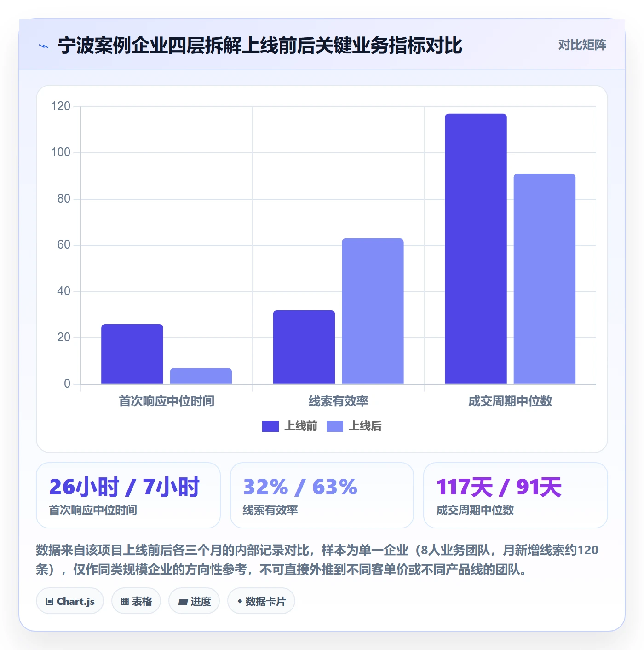
Task: Click the 60 y-axis tick label
Action: (63, 245)
